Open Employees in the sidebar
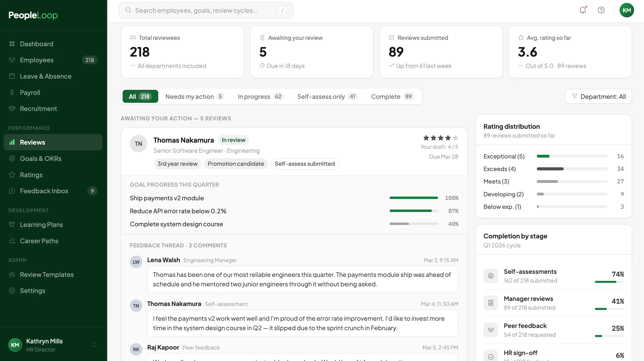The width and height of the screenshot is (644, 361). click(x=53, y=60)
